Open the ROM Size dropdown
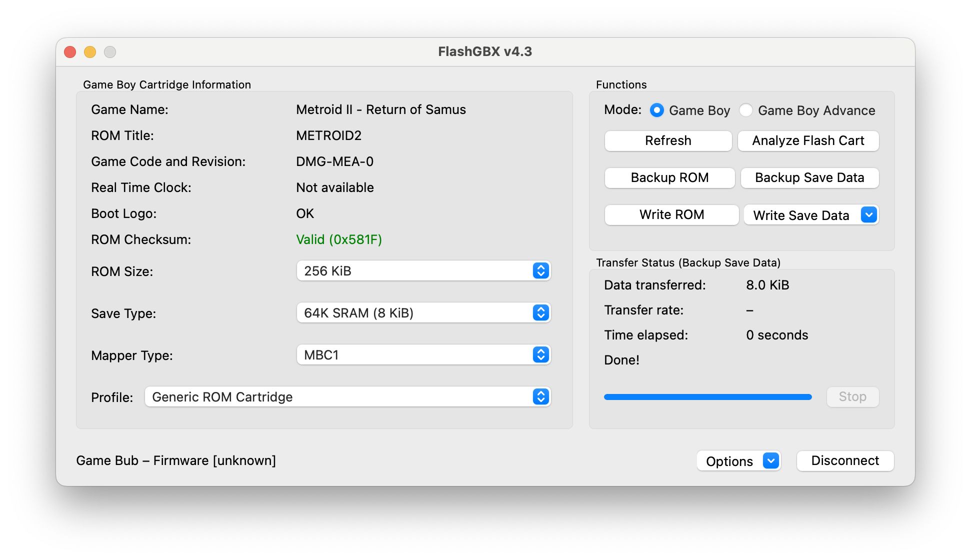The height and width of the screenshot is (560, 971). click(x=423, y=271)
